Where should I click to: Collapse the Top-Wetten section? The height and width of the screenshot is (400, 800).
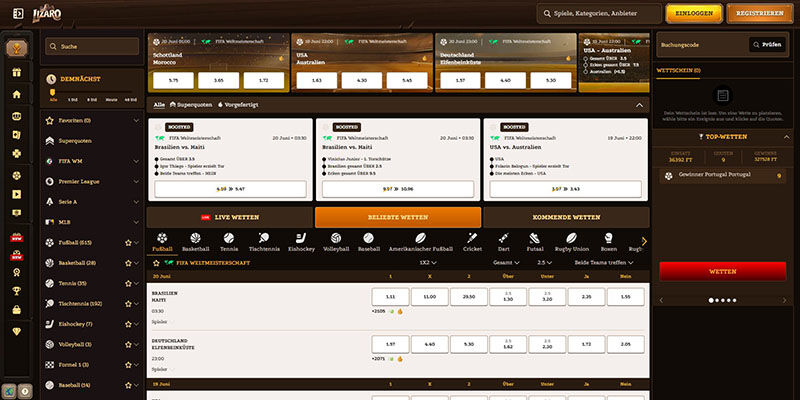pos(786,137)
